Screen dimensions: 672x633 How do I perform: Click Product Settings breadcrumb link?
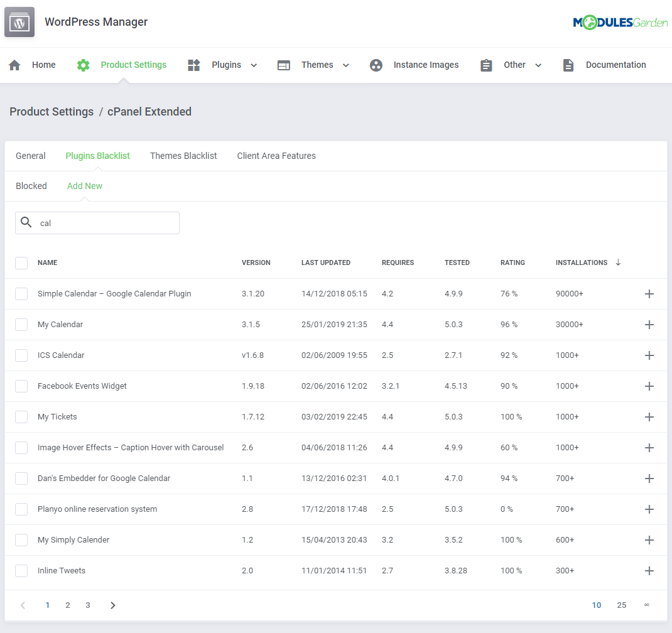coord(51,112)
